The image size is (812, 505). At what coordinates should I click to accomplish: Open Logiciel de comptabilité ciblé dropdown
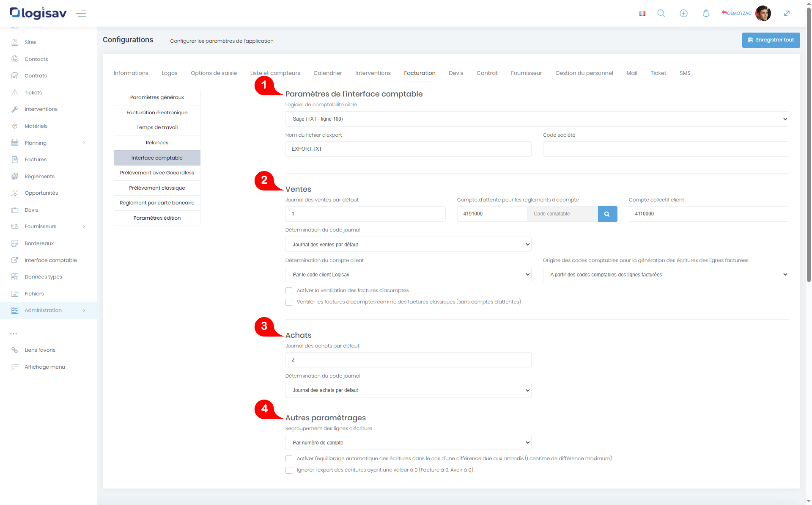(x=537, y=119)
